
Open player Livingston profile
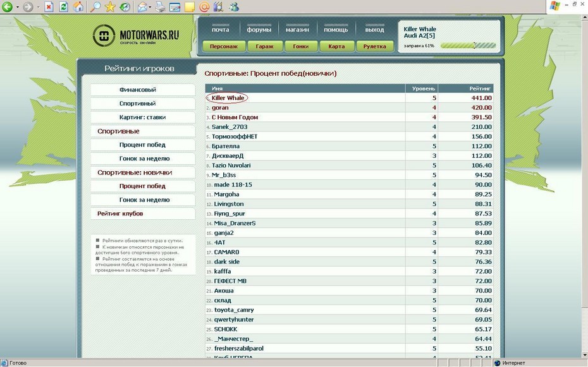(x=229, y=204)
